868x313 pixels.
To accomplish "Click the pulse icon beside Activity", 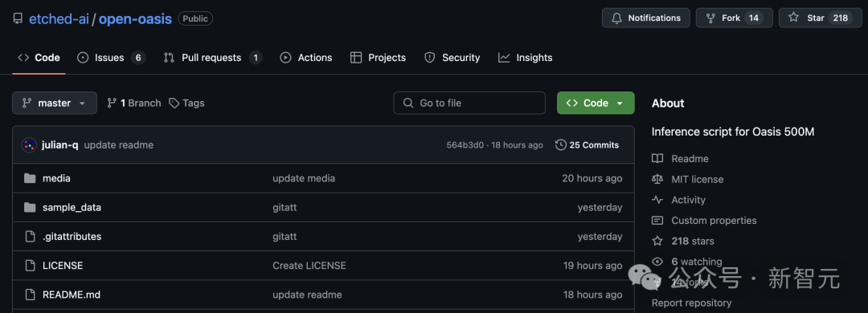I will click(657, 200).
